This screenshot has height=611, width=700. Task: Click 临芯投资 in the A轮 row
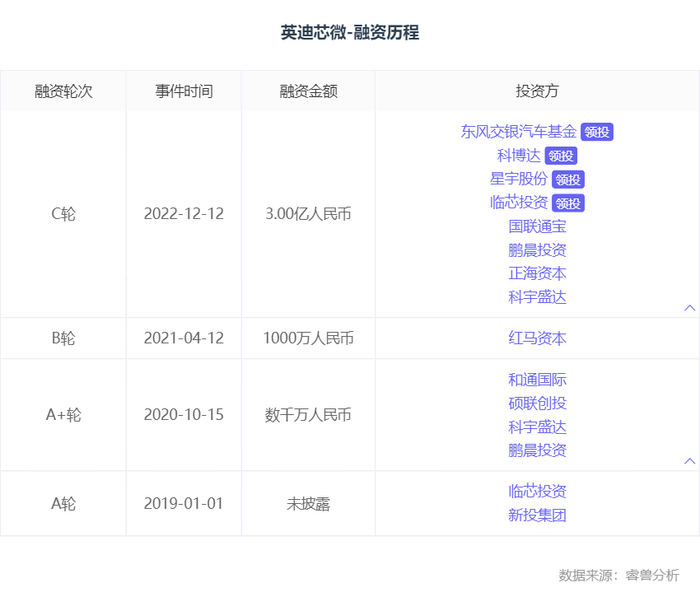click(x=537, y=491)
